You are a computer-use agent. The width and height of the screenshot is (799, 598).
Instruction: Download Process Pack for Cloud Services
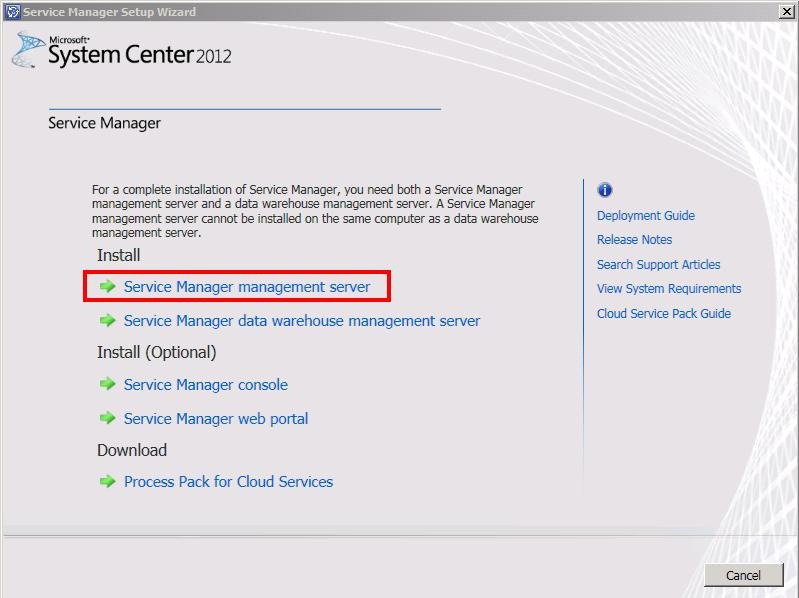click(228, 482)
